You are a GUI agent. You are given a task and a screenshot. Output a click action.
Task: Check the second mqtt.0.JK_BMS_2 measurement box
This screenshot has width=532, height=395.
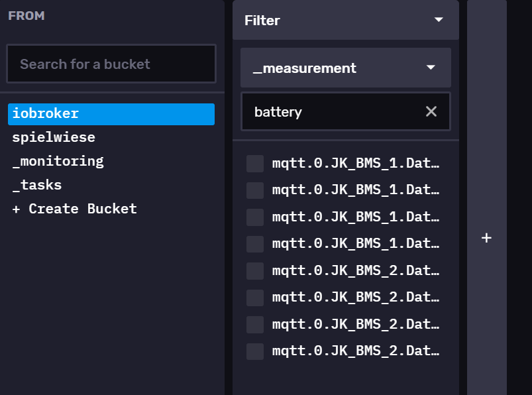coord(255,298)
